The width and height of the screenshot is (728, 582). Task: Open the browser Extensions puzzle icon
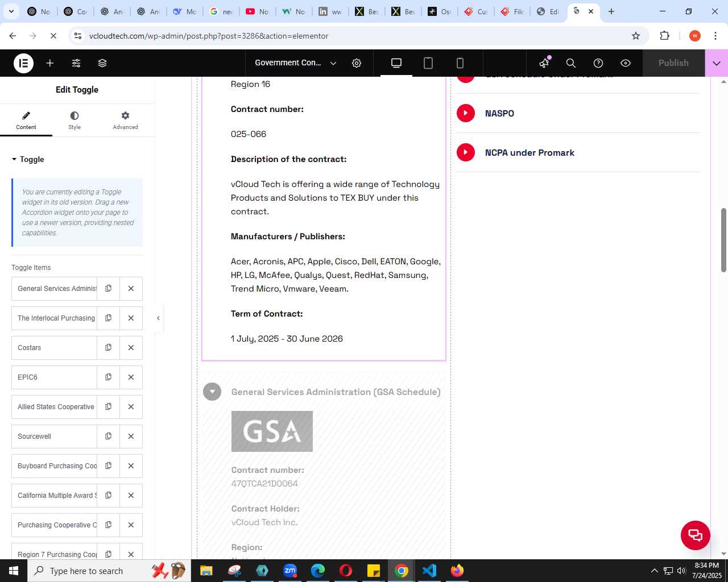664,36
